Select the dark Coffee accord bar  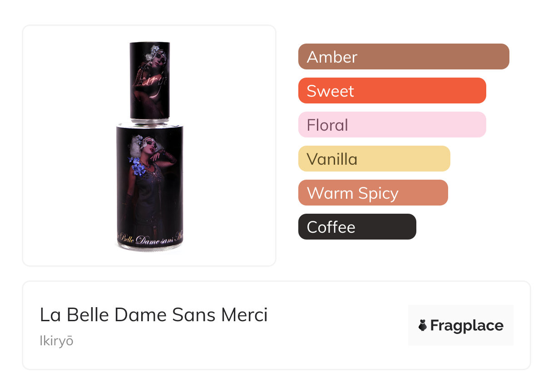[357, 227]
